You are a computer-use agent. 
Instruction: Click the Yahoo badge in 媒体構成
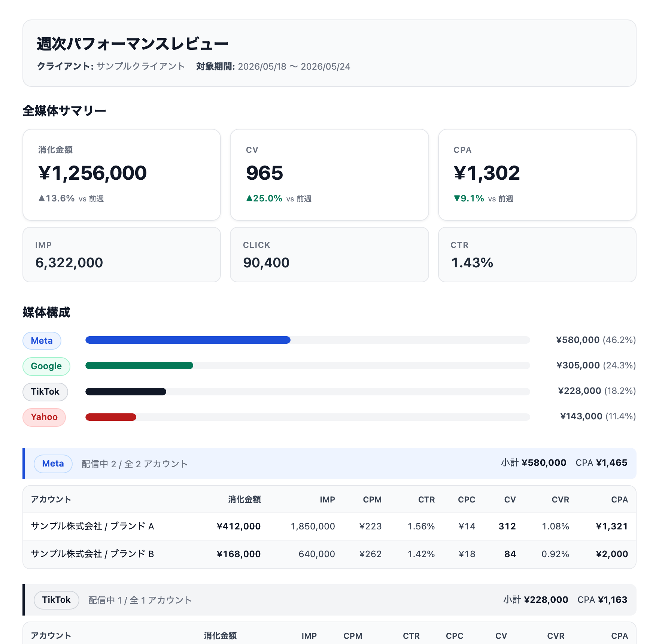click(44, 417)
